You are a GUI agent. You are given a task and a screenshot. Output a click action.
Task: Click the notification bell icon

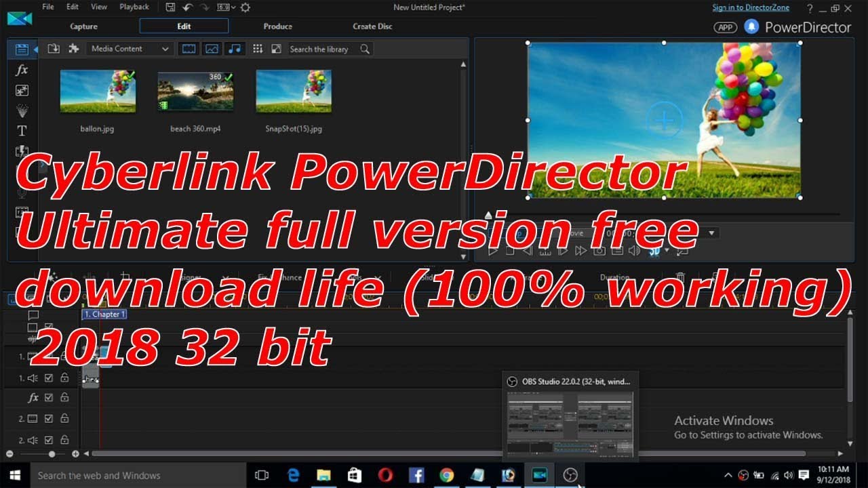click(751, 26)
